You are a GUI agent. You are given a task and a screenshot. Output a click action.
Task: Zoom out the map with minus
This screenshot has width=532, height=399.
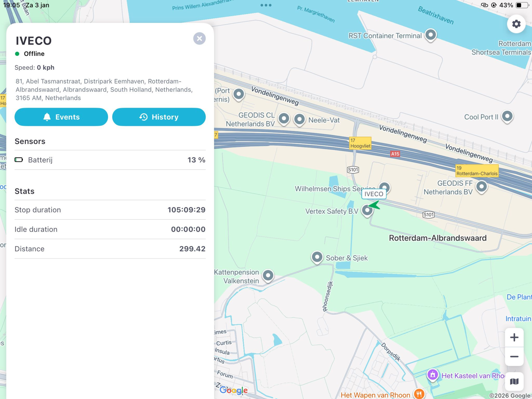(514, 357)
